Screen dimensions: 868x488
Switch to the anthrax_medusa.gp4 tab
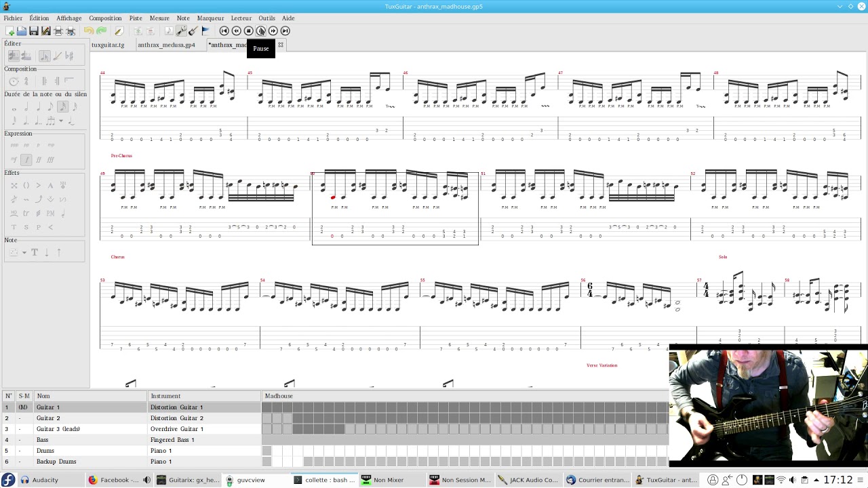pyautogui.click(x=166, y=45)
